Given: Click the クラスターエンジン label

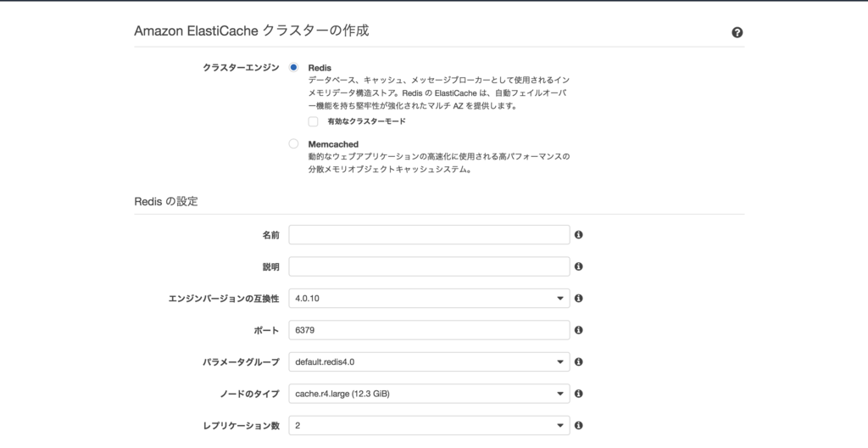Looking at the screenshot, I should coord(241,68).
